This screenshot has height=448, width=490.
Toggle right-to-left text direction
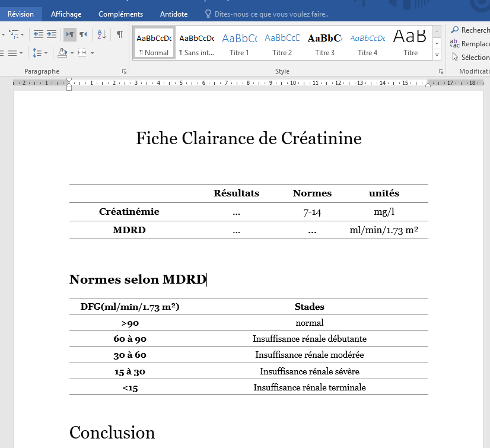click(83, 34)
